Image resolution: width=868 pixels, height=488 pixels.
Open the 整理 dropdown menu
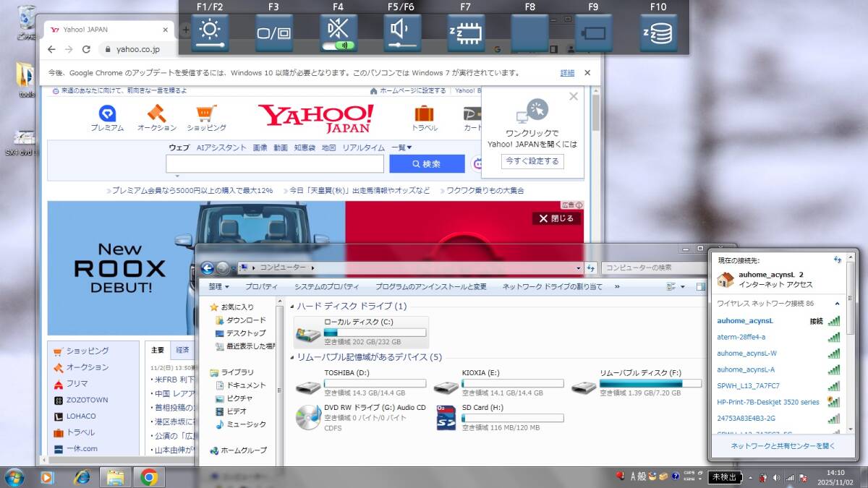point(218,286)
